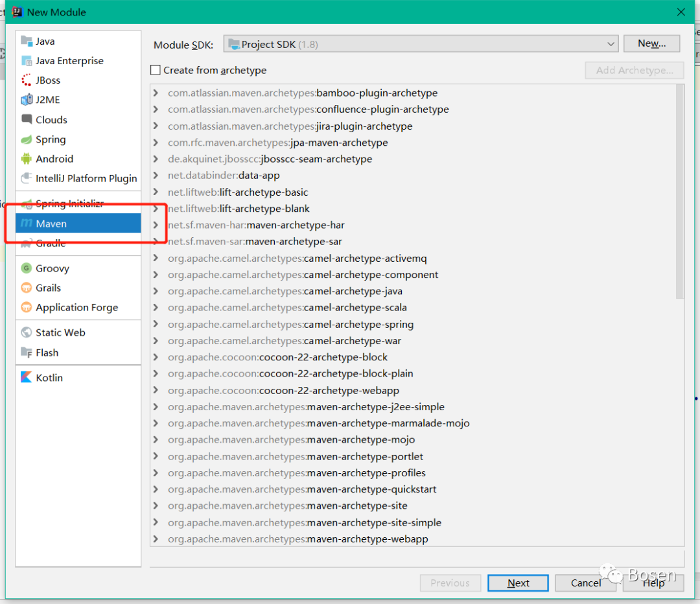Expand confluence-plugin-archetype node
The image size is (700, 604).
pos(156,110)
